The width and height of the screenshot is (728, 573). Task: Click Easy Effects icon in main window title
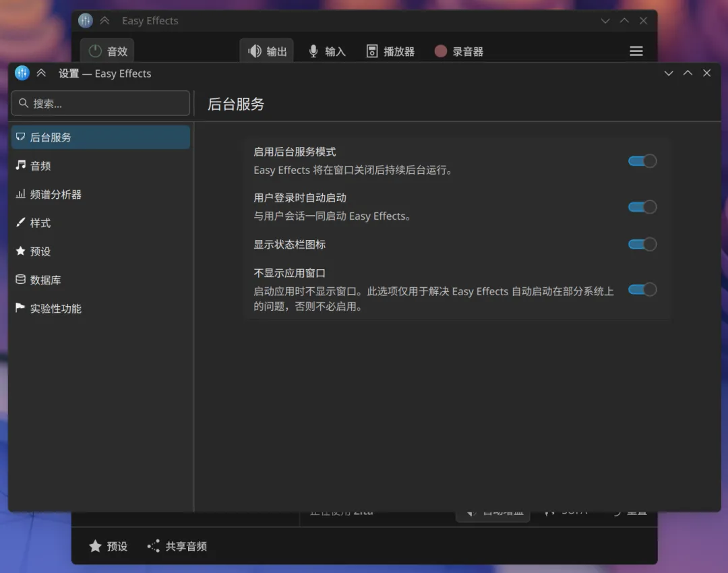click(x=86, y=20)
